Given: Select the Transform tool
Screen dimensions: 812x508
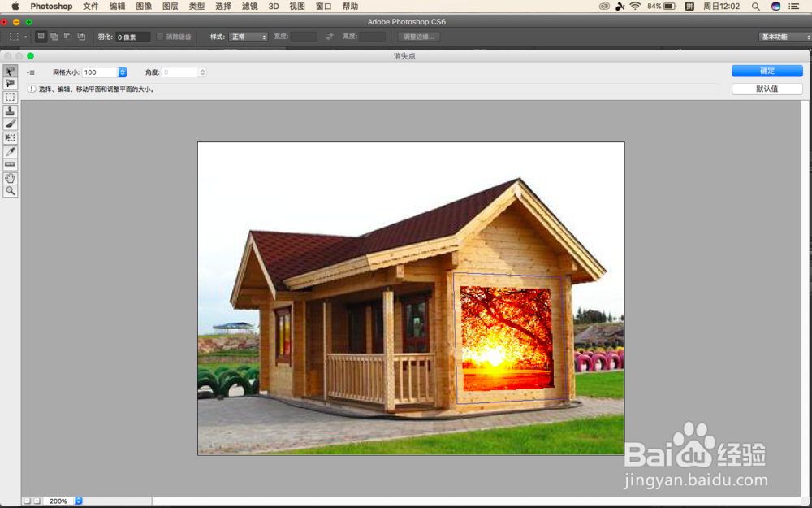Looking at the screenshot, I should click(10, 138).
